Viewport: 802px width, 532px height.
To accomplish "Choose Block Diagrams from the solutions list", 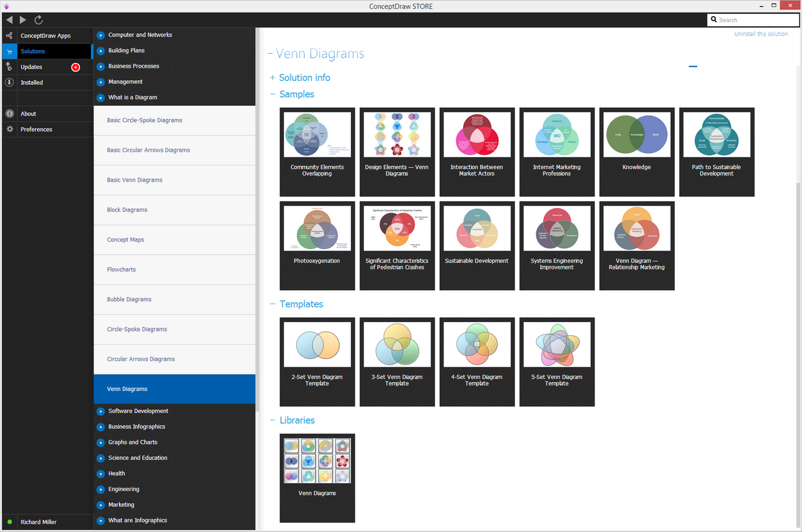I will coord(174,210).
